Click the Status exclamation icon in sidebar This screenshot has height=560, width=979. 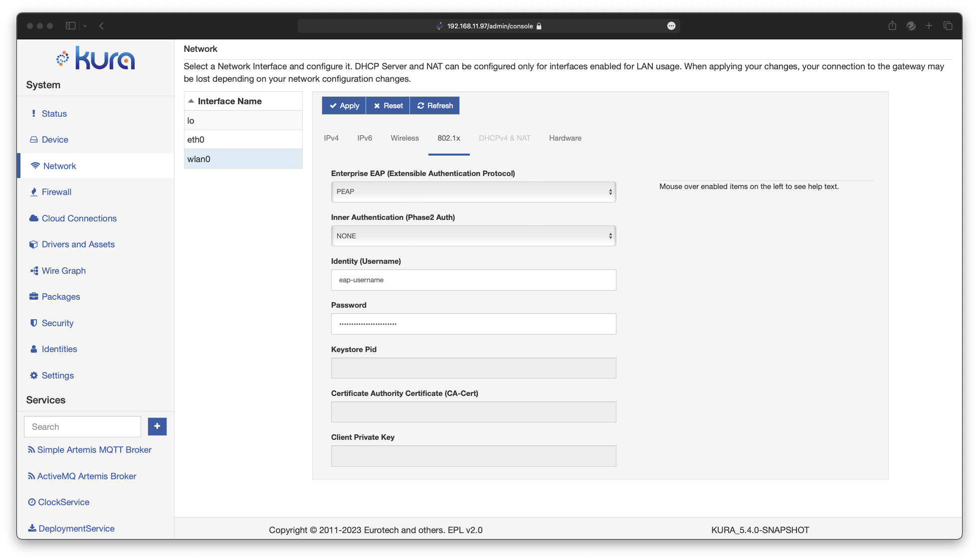tap(33, 114)
